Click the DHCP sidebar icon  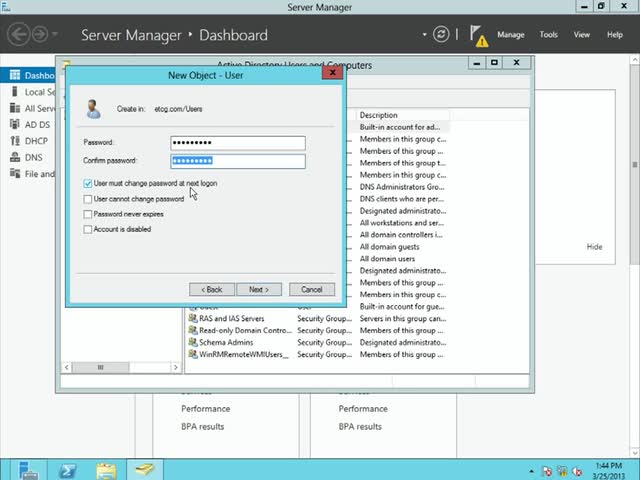point(15,141)
